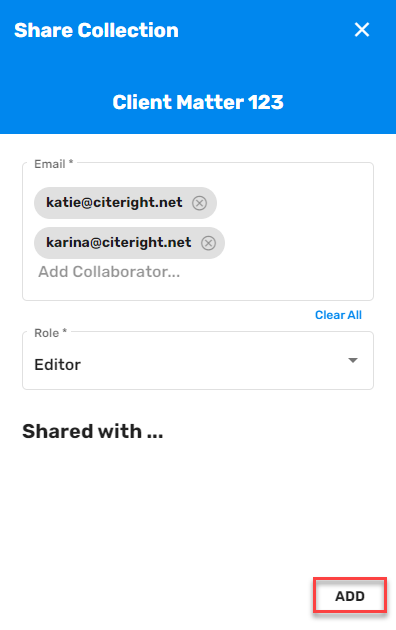
Task: Click the Email * field label
Action: (53, 164)
